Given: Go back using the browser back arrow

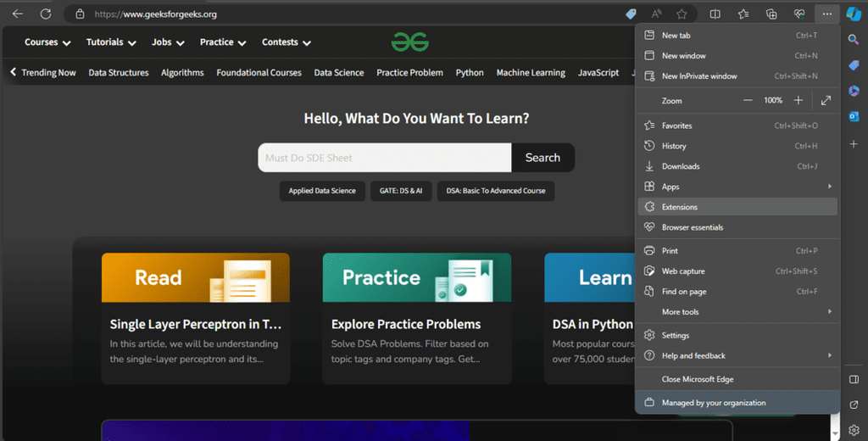Looking at the screenshot, I should pos(18,14).
